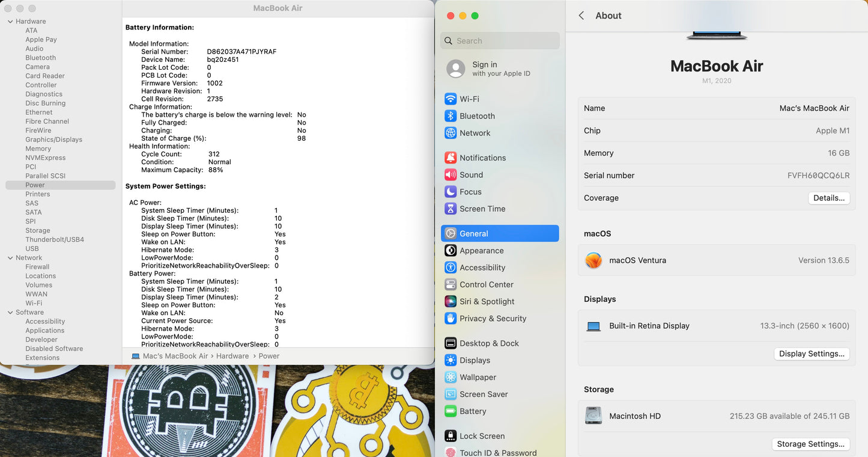Open Control Center icon
This screenshot has height=457, width=868.
[x=451, y=284]
